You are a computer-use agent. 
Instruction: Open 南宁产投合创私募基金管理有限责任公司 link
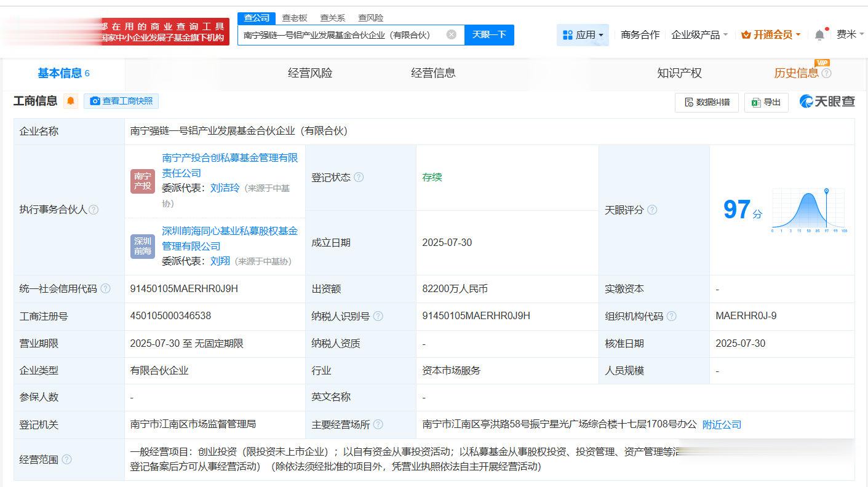[230, 165]
